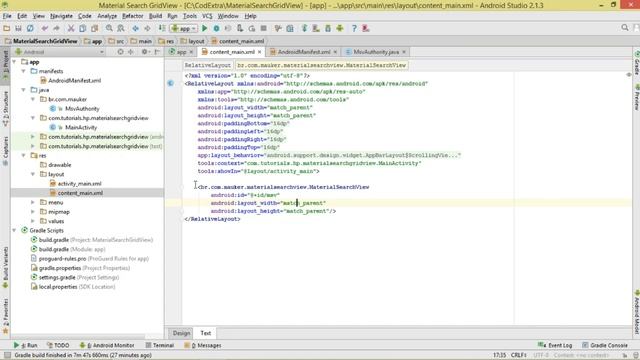
Task: Run the app with green play icon
Action: coord(204,28)
